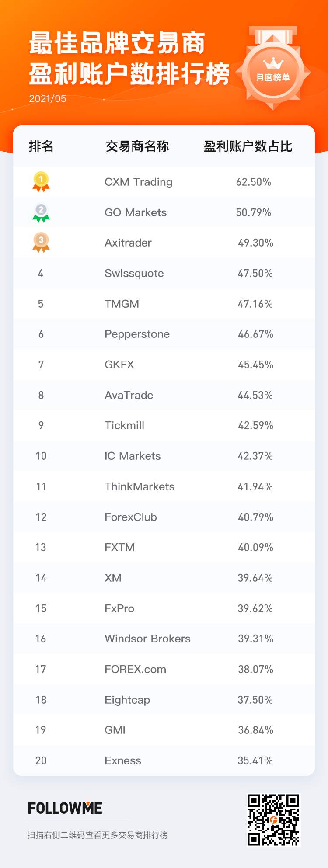Click the FOLLOWME logo
This screenshot has height=868, width=328.
click(x=65, y=808)
